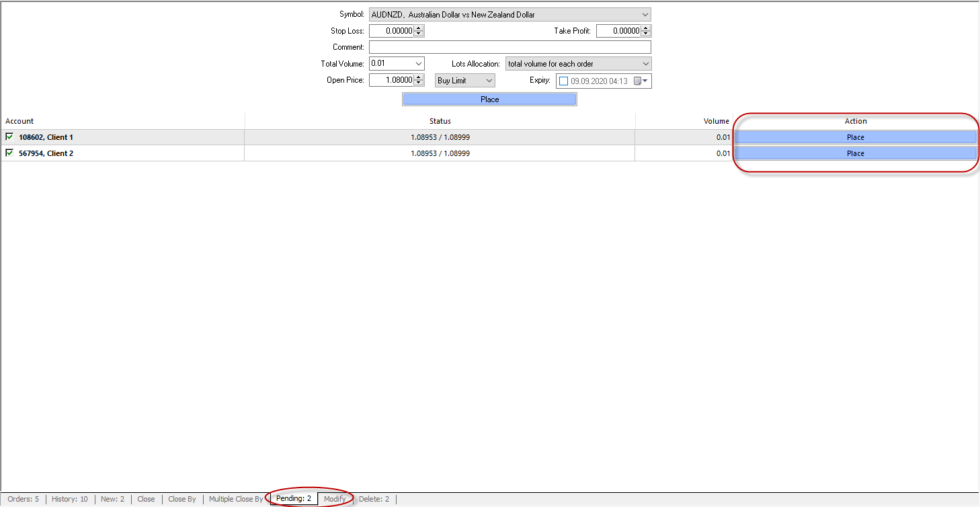
Task: Enable the Expiry date checkbox
Action: pos(563,81)
